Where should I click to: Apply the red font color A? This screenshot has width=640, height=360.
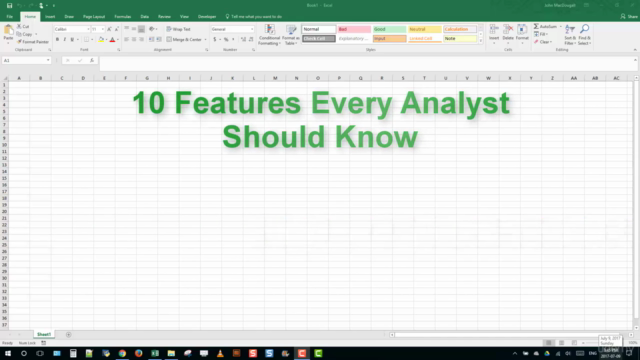coord(112,40)
